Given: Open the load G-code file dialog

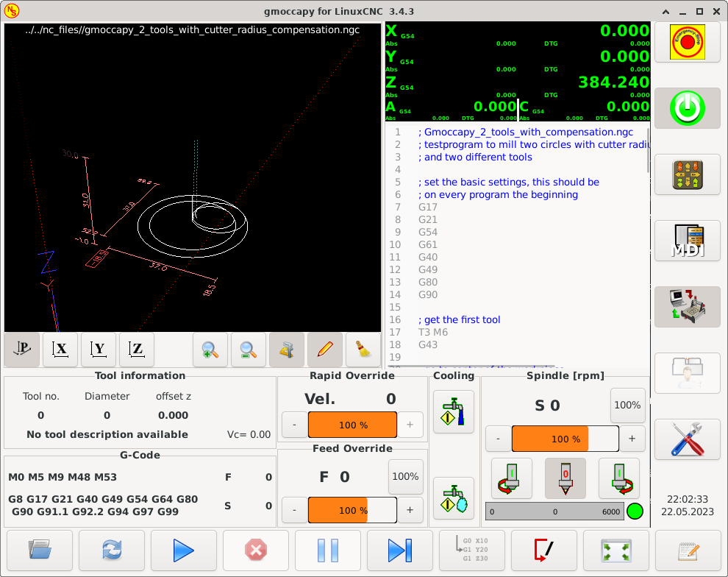Looking at the screenshot, I should pyautogui.click(x=40, y=551).
